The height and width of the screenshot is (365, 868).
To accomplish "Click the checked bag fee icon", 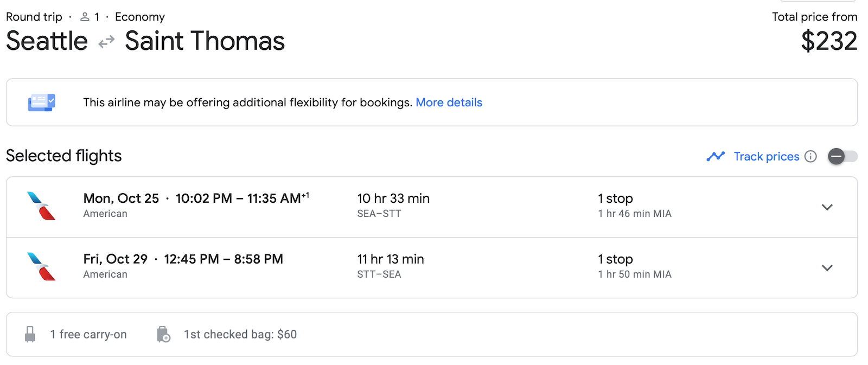I will (163, 334).
